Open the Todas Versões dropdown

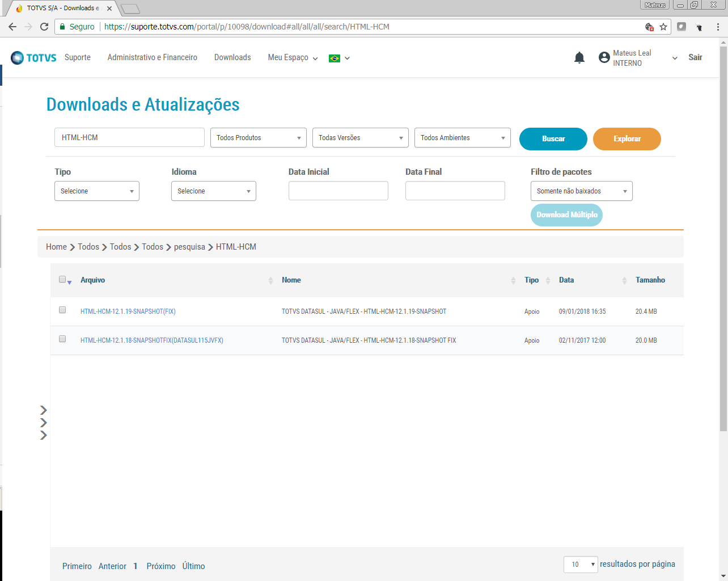coord(361,138)
